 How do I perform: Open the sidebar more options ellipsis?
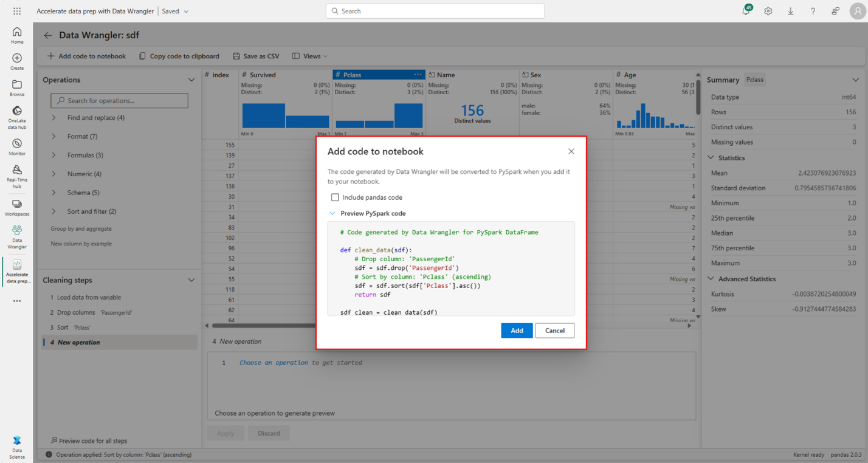click(x=17, y=301)
